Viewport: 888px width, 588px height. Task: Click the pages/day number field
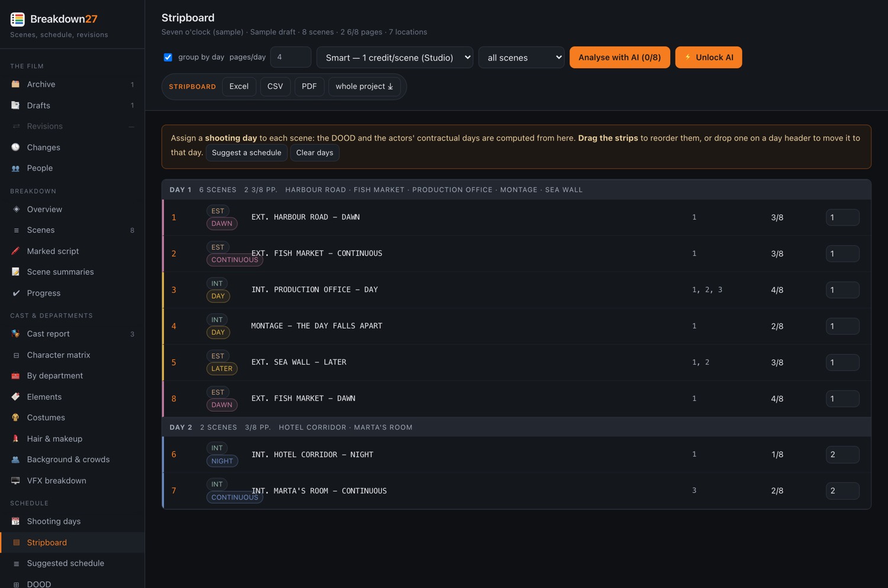291,57
